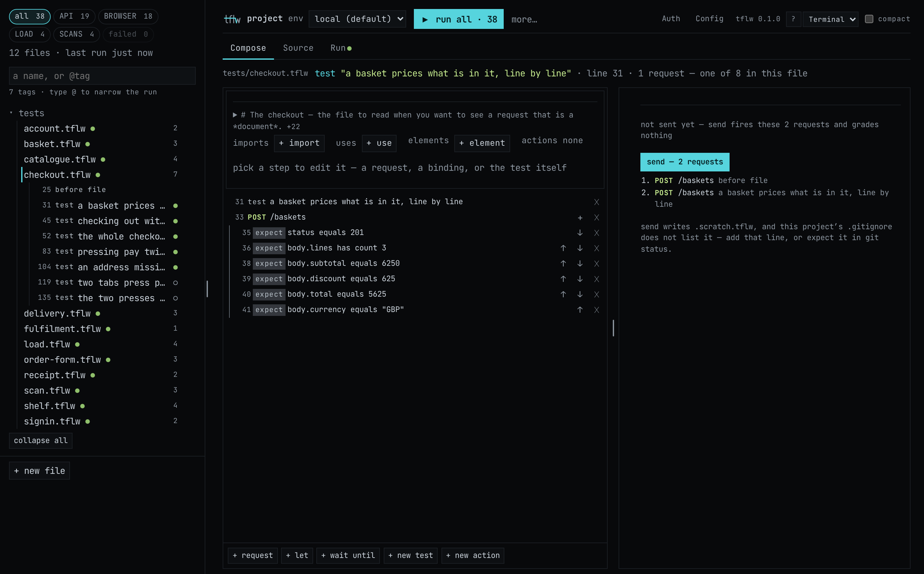
Task: Open the env 'local (default)' dropdown
Action: (x=357, y=19)
